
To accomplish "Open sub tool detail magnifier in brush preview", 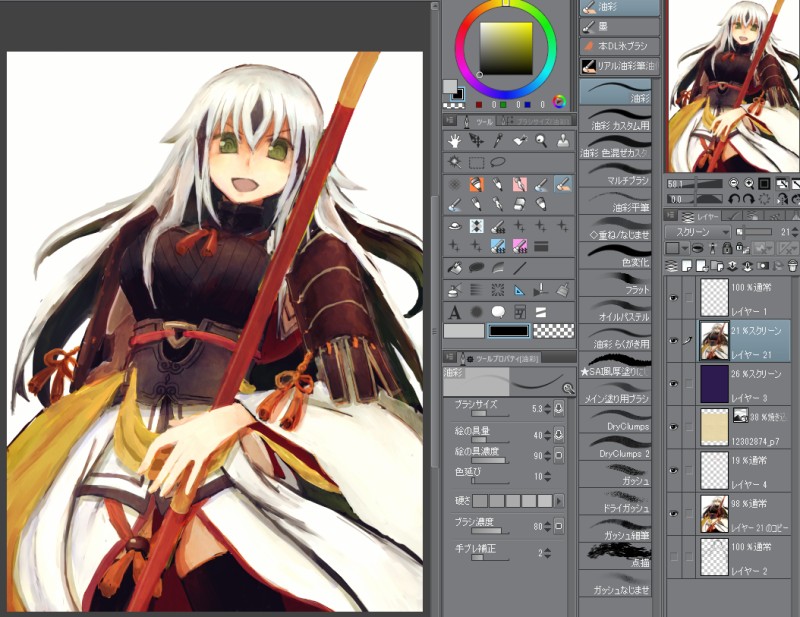I will [568, 389].
